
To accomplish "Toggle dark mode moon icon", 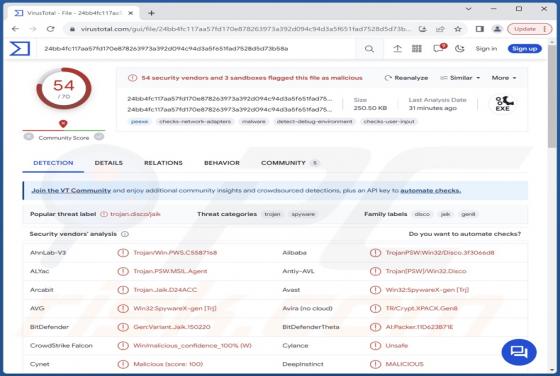I will point(460,49).
